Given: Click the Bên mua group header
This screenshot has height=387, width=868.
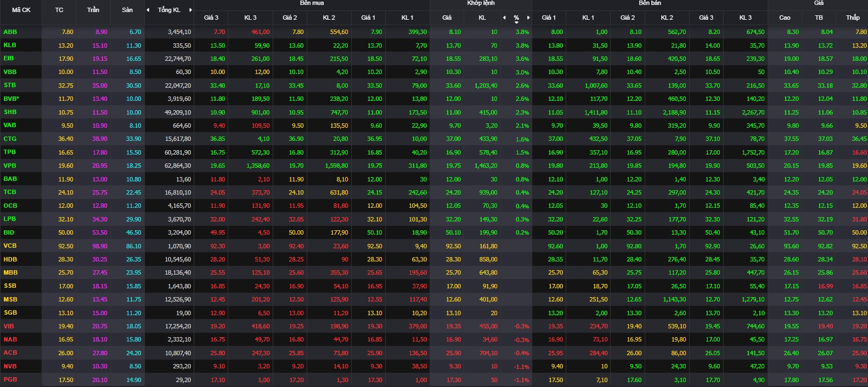Looking at the screenshot, I should coord(312,3).
